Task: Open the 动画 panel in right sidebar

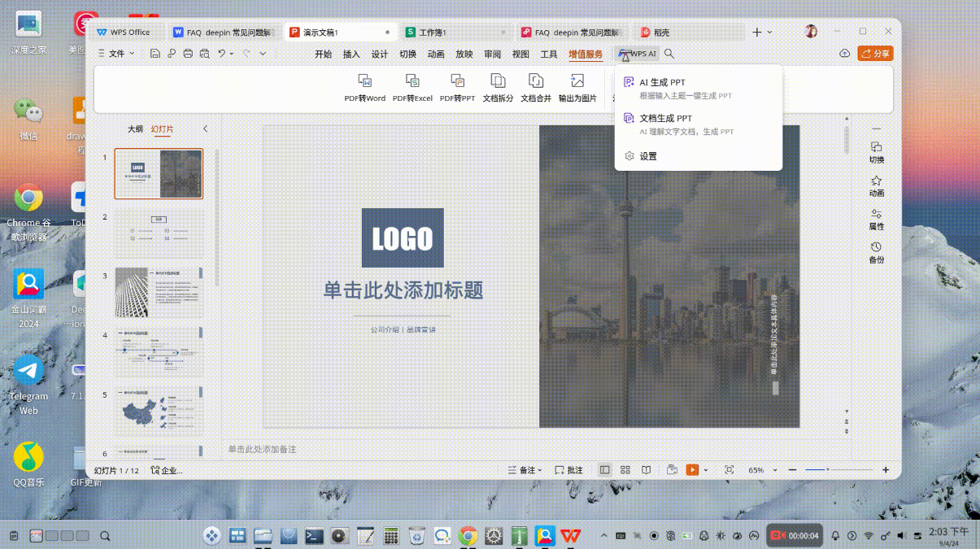Action: [877, 185]
